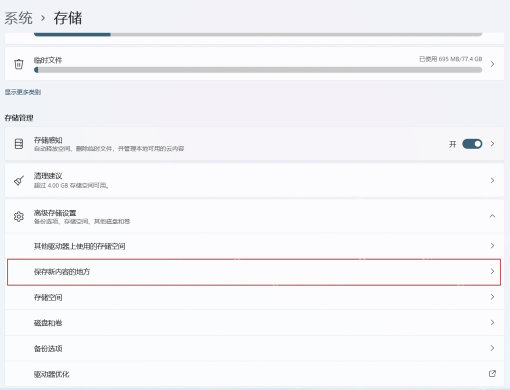
Task: Open 保存新内容的地方
Action: click(x=254, y=272)
